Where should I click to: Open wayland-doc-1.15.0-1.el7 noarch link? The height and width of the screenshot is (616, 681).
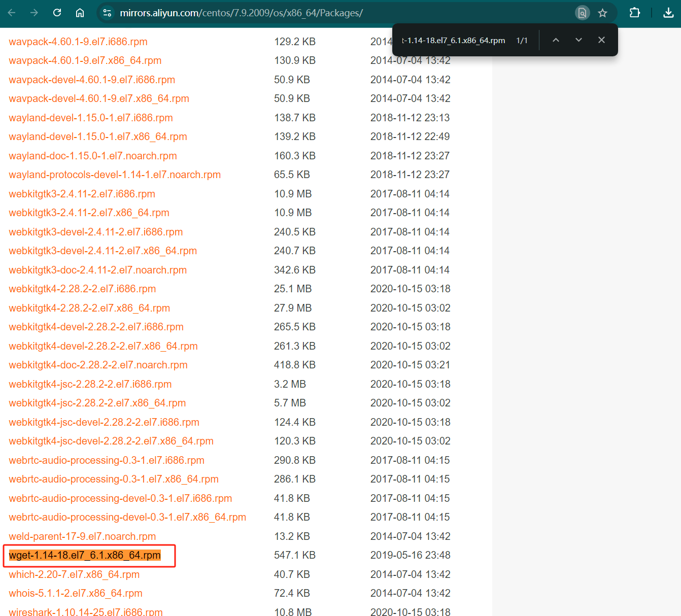coord(93,155)
